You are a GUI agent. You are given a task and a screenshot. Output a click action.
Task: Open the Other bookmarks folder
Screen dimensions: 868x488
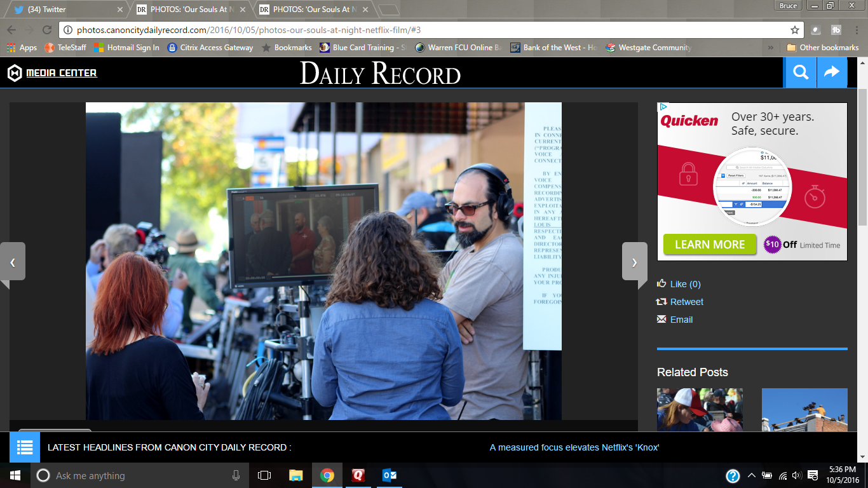pyautogui.click(x=822, y=48)
